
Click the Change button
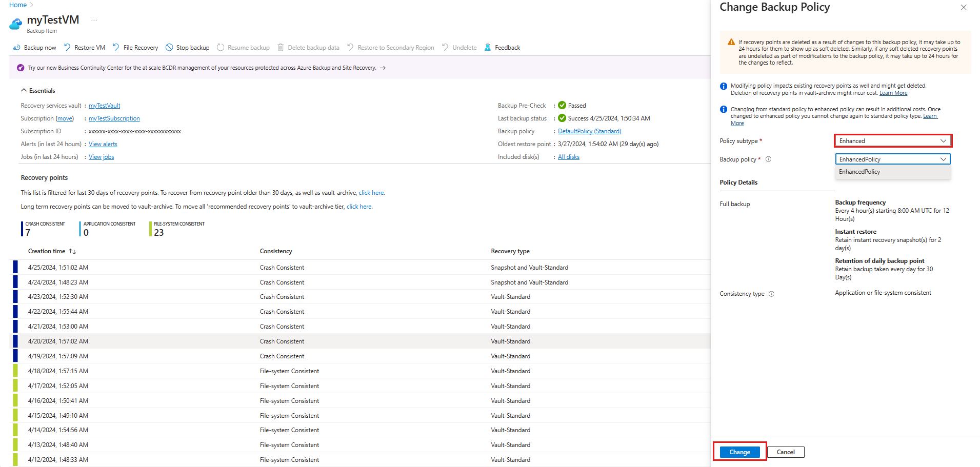[x=739, y=452]
